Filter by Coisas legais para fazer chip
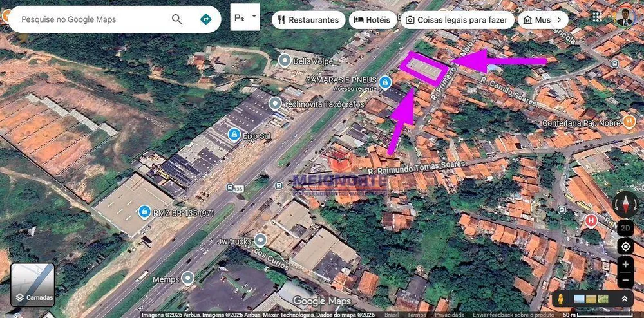The image size is (644, 318). pyautogui.click(x=457, y=20)
